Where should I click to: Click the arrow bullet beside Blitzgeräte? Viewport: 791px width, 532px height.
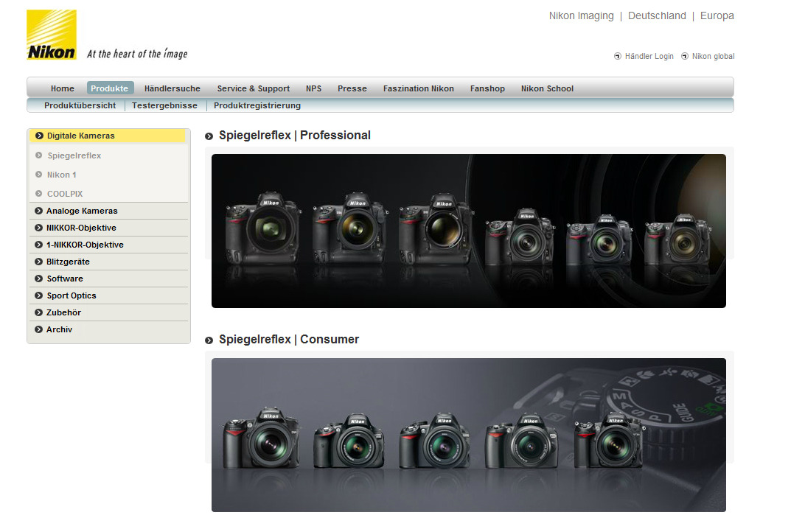pyautogui.click(x=38, y=262)
